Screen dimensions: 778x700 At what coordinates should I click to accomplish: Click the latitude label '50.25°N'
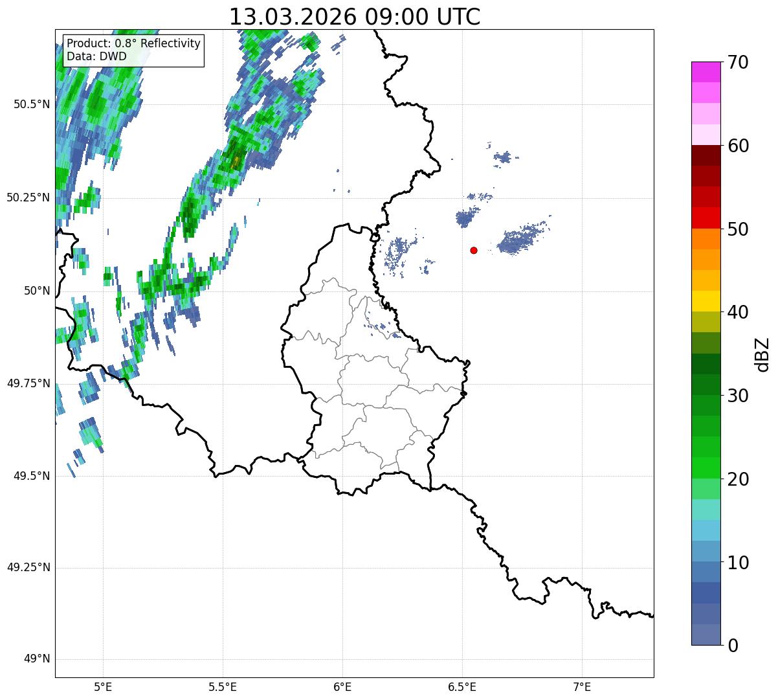tap(28, 198)
